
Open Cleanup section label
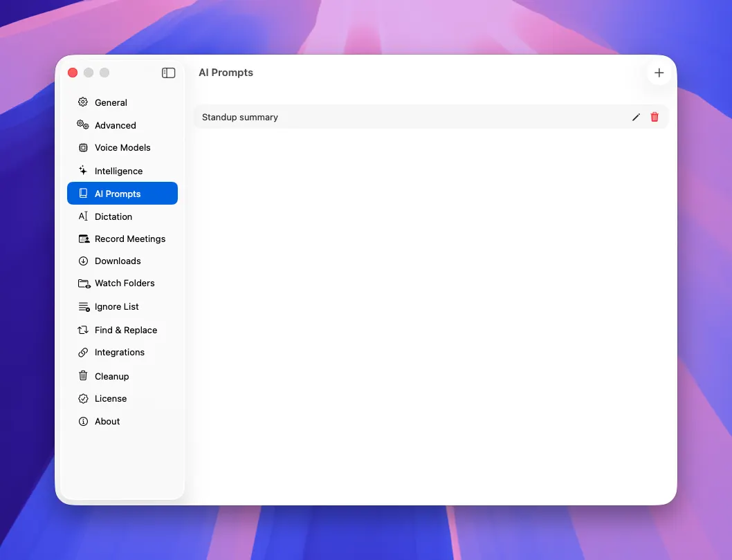pyautogui.click(x=111, y=376)
